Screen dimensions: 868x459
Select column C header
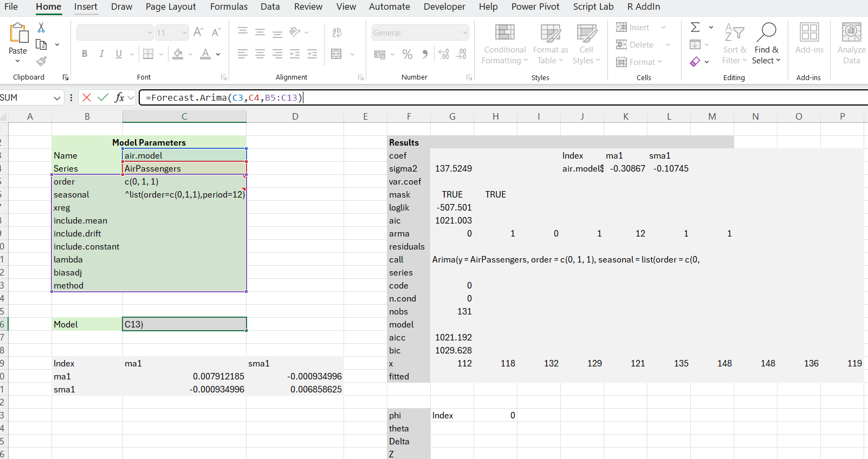(x=184, y=116)
